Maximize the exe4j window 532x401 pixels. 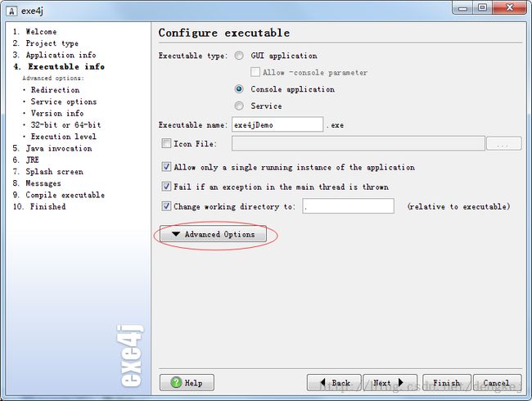coord(482,7)
